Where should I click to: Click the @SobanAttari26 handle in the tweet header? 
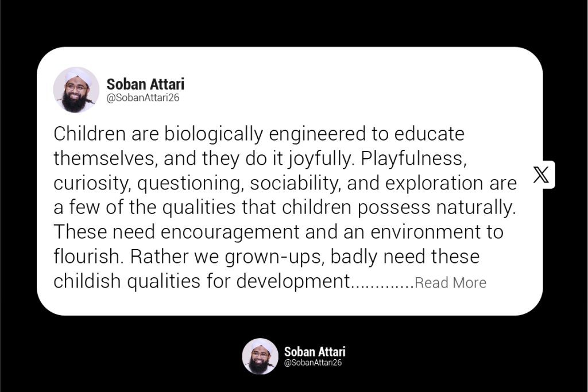(143, 98)
